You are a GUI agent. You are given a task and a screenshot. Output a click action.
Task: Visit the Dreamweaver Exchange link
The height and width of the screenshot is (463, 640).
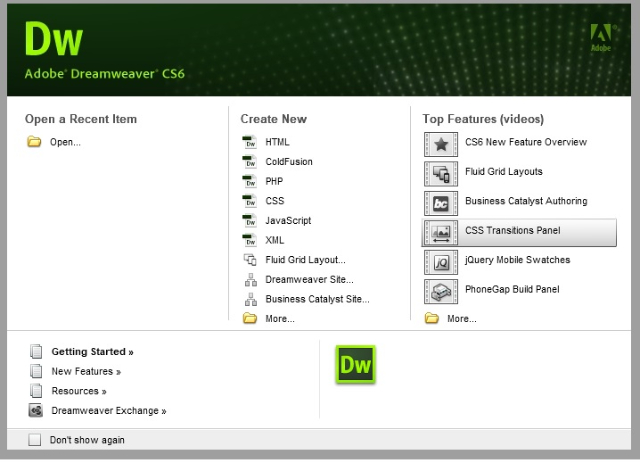pos(109,410)
